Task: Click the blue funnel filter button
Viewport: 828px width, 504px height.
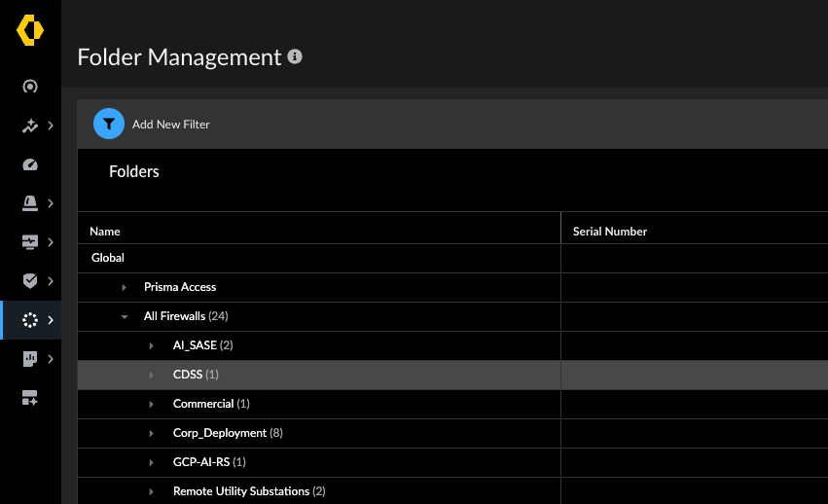Action: click(109, 124)
